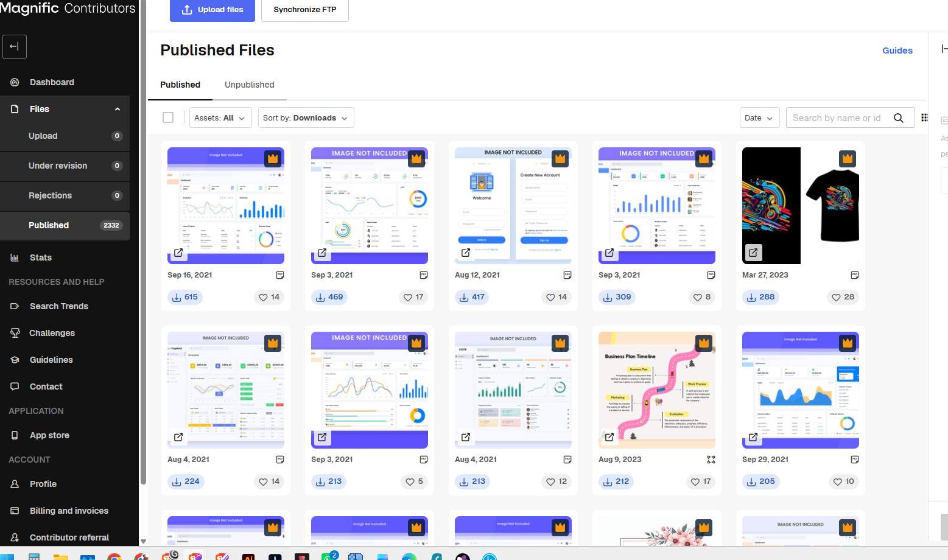Screen dimensions: 948x560
Task: Open the Assets: All dropdown
Action: pyautogui.click(x=220, y=117)
